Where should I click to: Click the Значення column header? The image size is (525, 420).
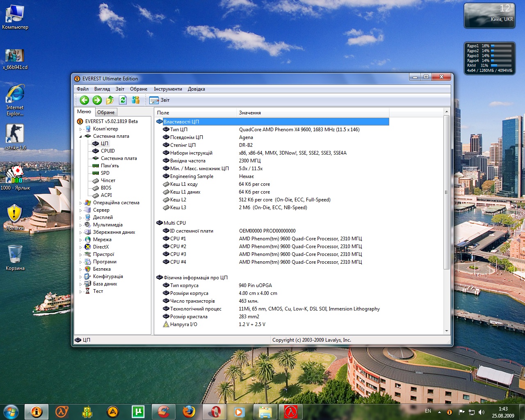[x=313, y=113]
